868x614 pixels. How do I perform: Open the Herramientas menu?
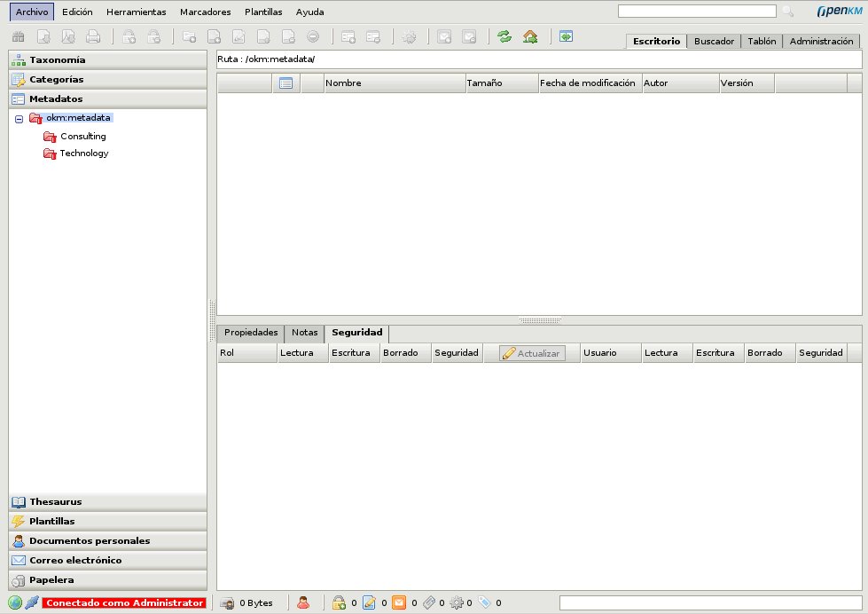[x=136, y=12]
